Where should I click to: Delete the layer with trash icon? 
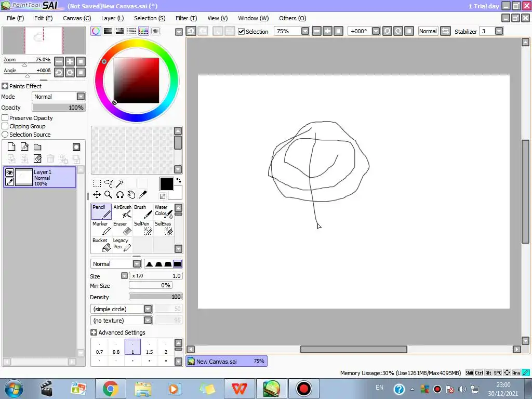pyautogui.click(x=50, y=158)
